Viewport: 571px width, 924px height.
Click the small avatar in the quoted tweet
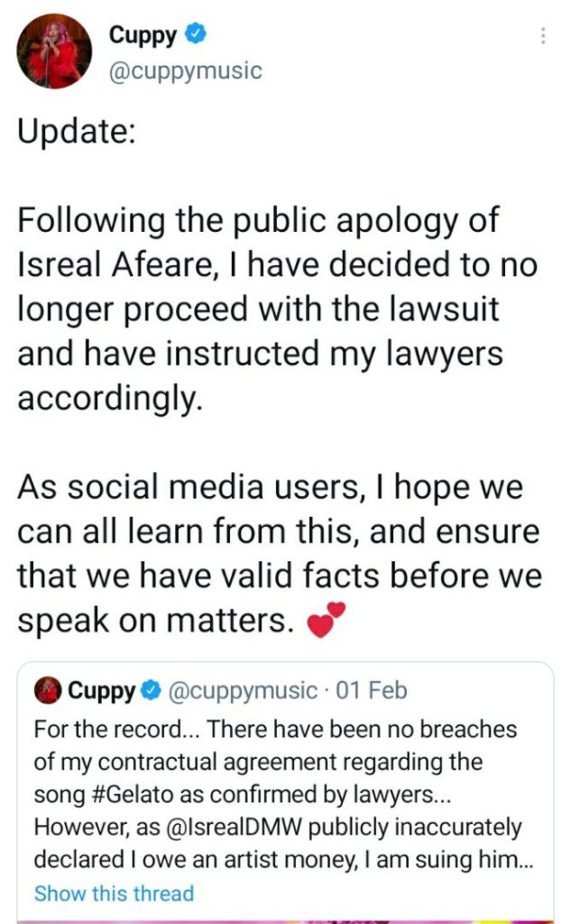47,691
